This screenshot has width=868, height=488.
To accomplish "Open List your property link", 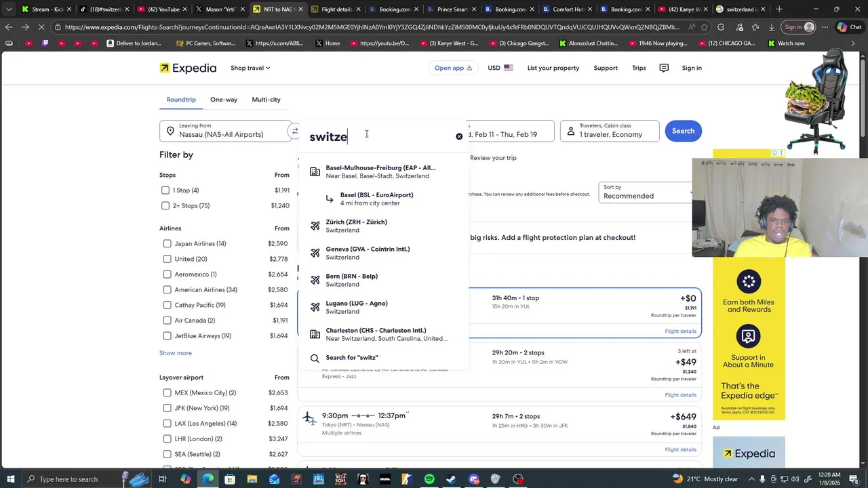I will [x=553, y=68].
